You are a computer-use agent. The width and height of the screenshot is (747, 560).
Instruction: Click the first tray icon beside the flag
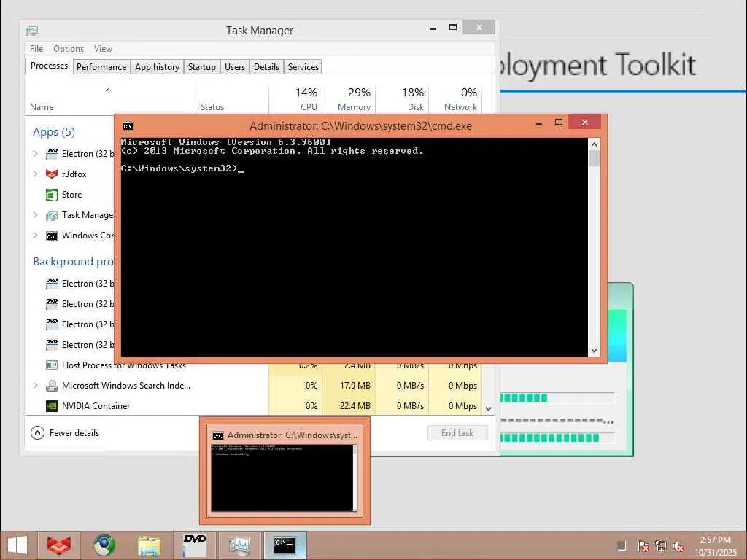click(x=622, y=545)
